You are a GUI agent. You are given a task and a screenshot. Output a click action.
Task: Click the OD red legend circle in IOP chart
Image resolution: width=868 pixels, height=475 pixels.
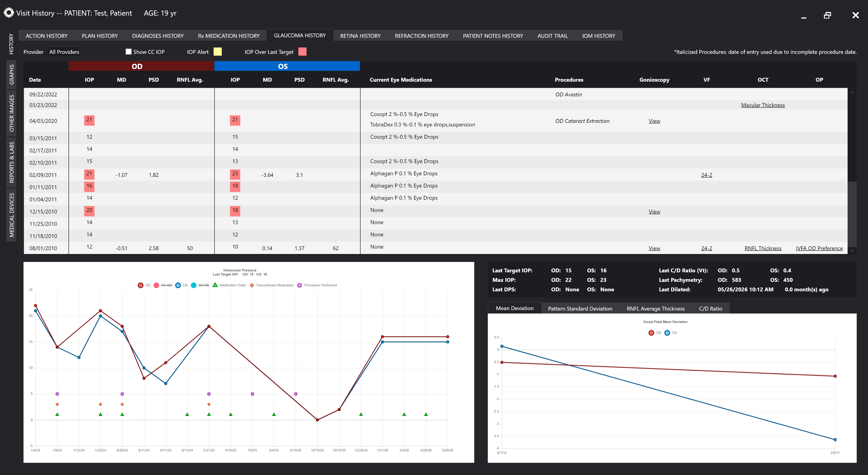141,285
